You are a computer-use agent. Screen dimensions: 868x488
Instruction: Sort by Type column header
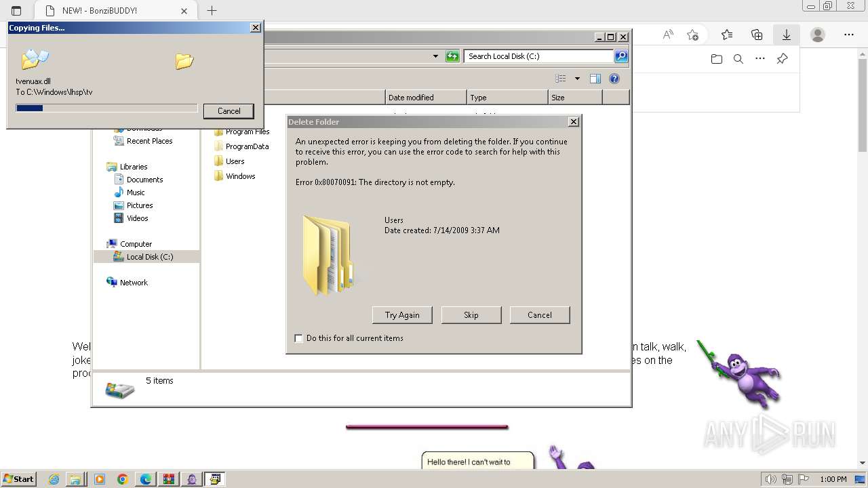507,98
